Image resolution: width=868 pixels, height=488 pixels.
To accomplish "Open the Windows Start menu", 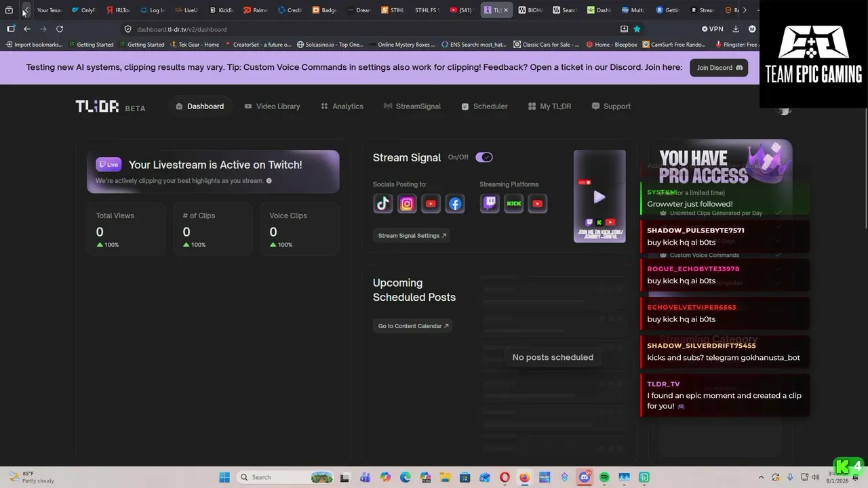I will (224, 477).
